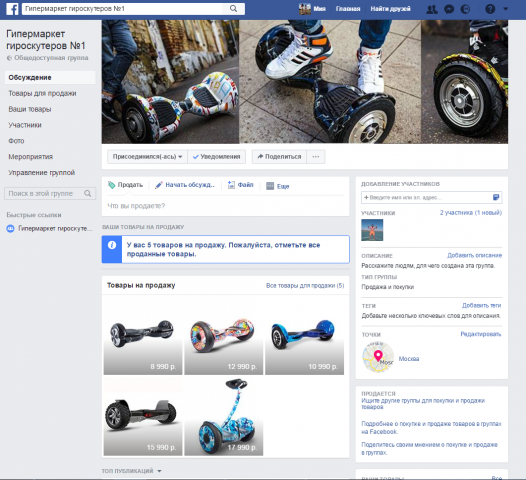Screen dimensions: 526x480
Task: Open the Ищите другие группы для покупки link
Action: click(x=423, y=404)
